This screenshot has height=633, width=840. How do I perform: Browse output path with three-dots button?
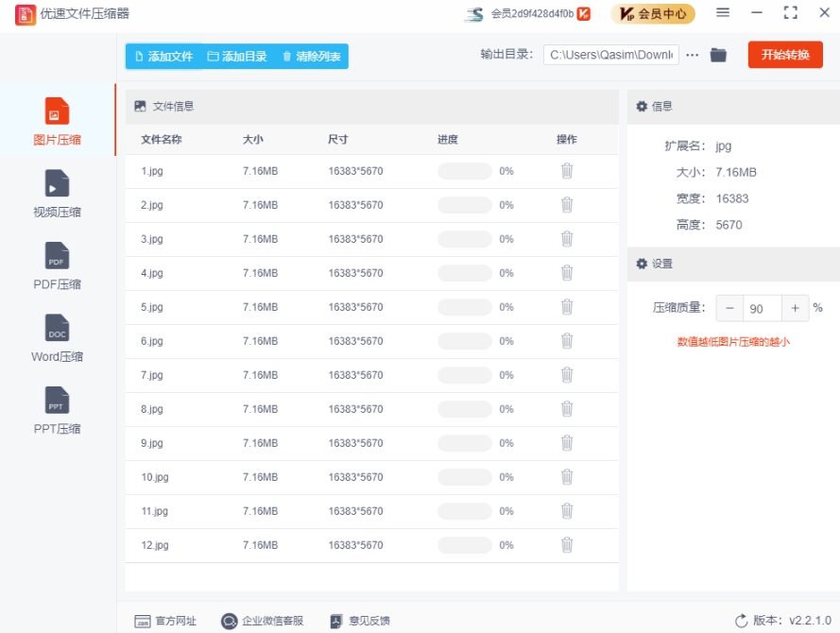coord(693,55)
